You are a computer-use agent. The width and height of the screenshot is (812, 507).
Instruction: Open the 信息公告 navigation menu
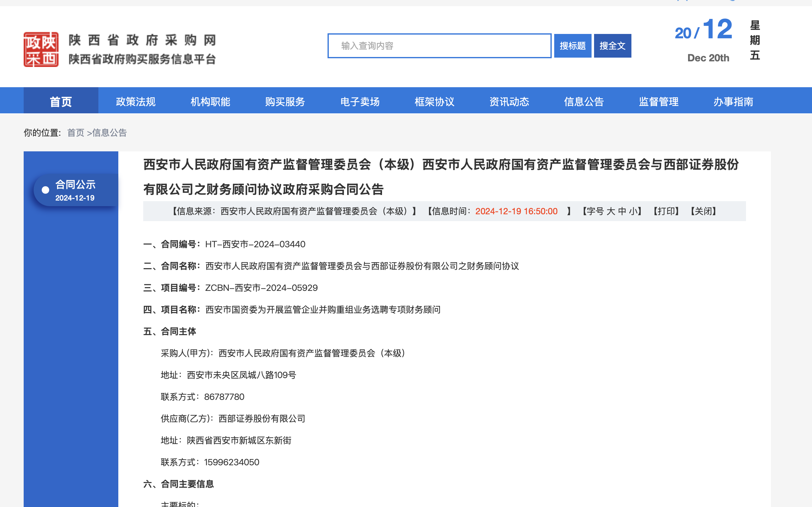coord(584,102)
